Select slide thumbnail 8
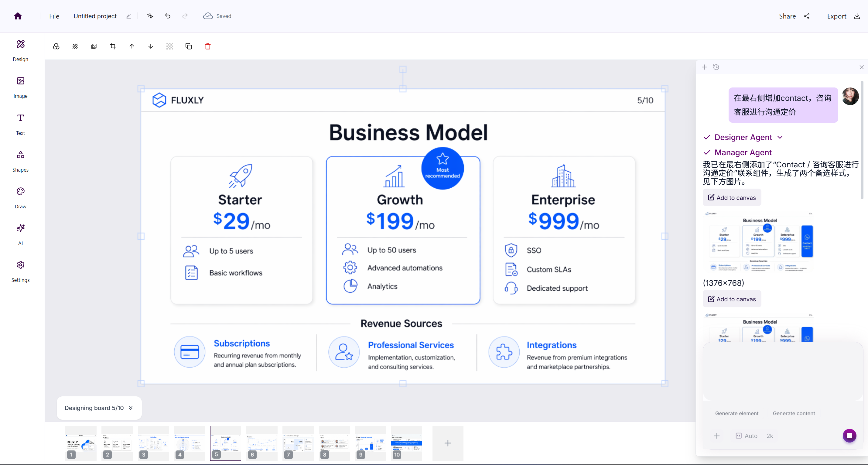 point(334,443)
